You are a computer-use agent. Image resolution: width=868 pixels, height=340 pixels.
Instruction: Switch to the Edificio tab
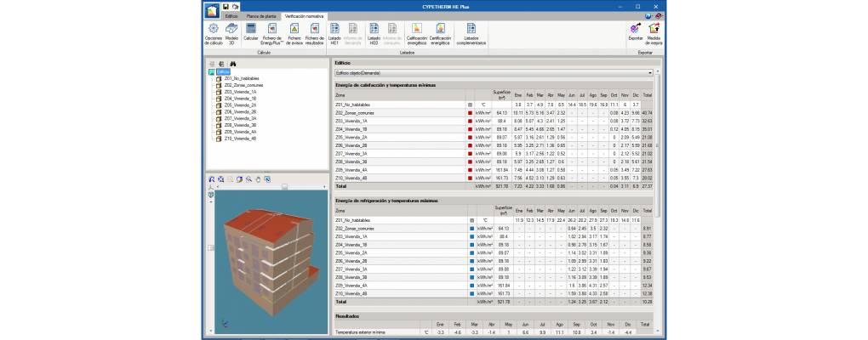[x=232, y=17]
